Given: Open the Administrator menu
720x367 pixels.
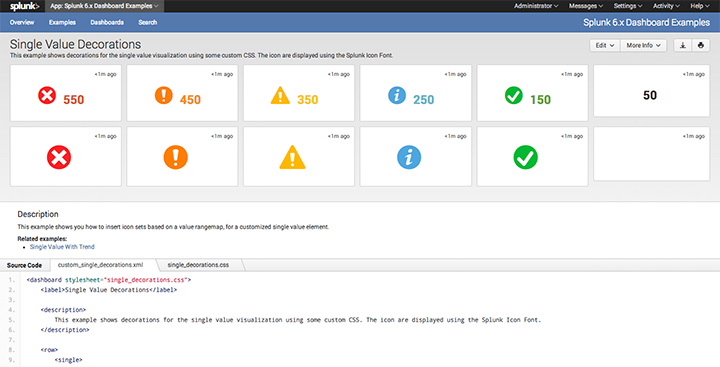Looking at the screenshot, I should click(536, 6).
